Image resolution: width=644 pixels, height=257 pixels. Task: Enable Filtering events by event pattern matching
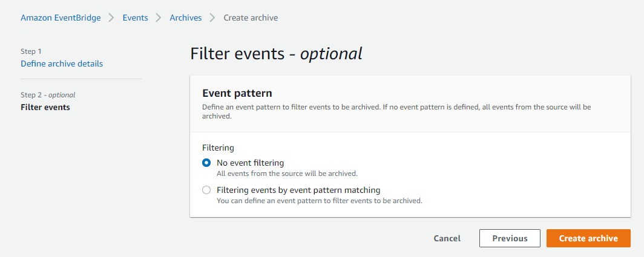pos(206,190)
